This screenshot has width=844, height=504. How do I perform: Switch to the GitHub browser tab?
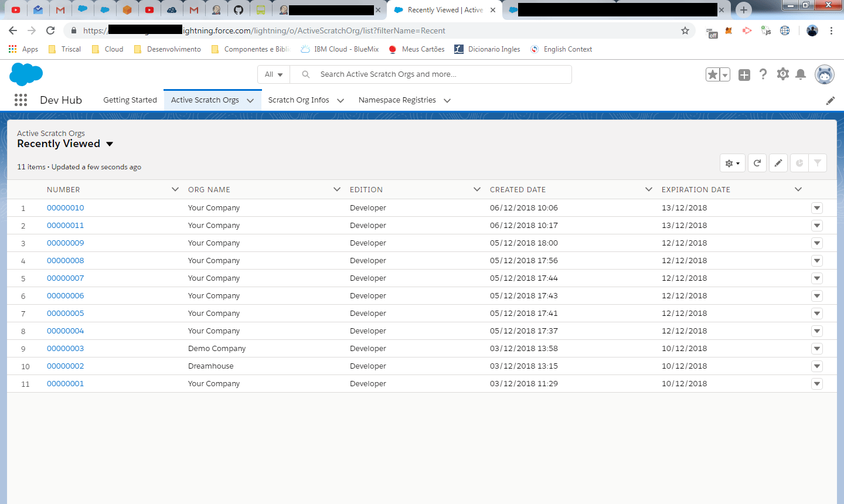click(x=239, y=10)
